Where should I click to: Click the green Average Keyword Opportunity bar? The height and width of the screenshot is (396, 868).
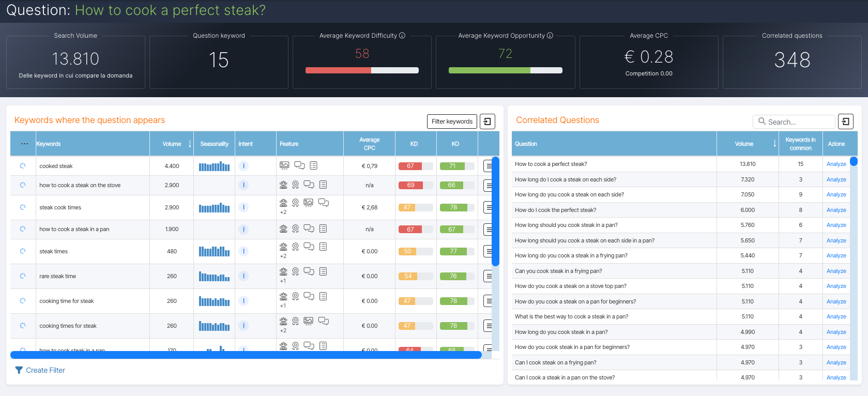(489, 70)
